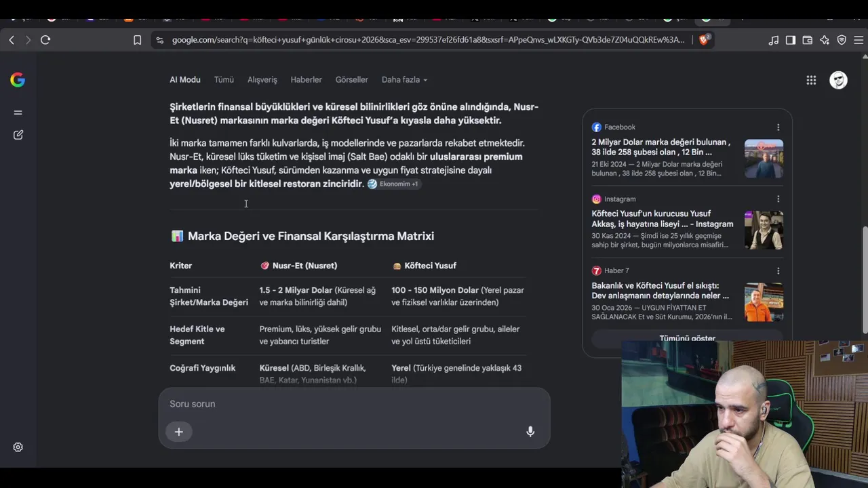Click the 'Kriter' column header
Image resolution: width=868 pixels, height=488 pixels.
[x=181, y=266]
